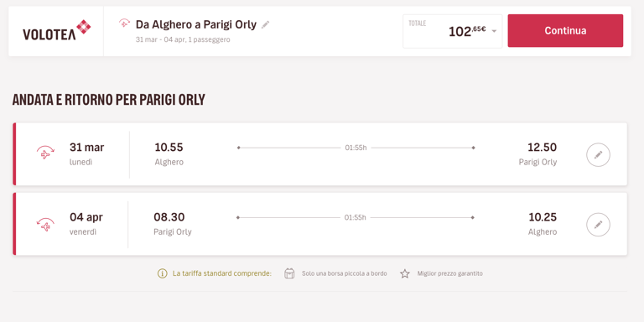Click the return plane icon on 04 apr row
The image size is (644, 322).
pos(45,223)
